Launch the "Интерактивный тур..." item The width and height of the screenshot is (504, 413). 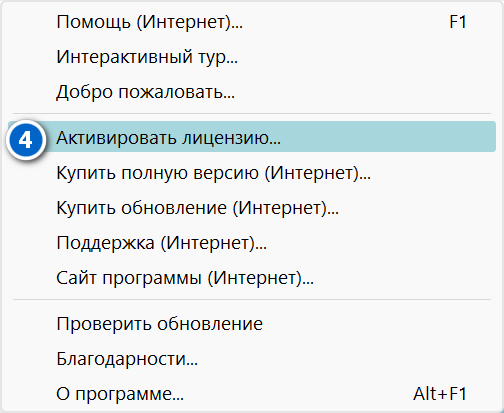point(252,57)
